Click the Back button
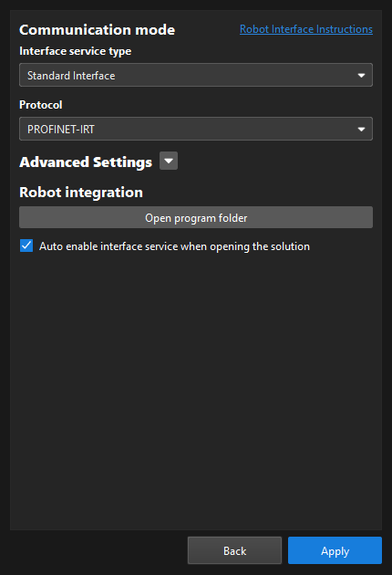Screen dimensions: 392x575 pos(234,550)
